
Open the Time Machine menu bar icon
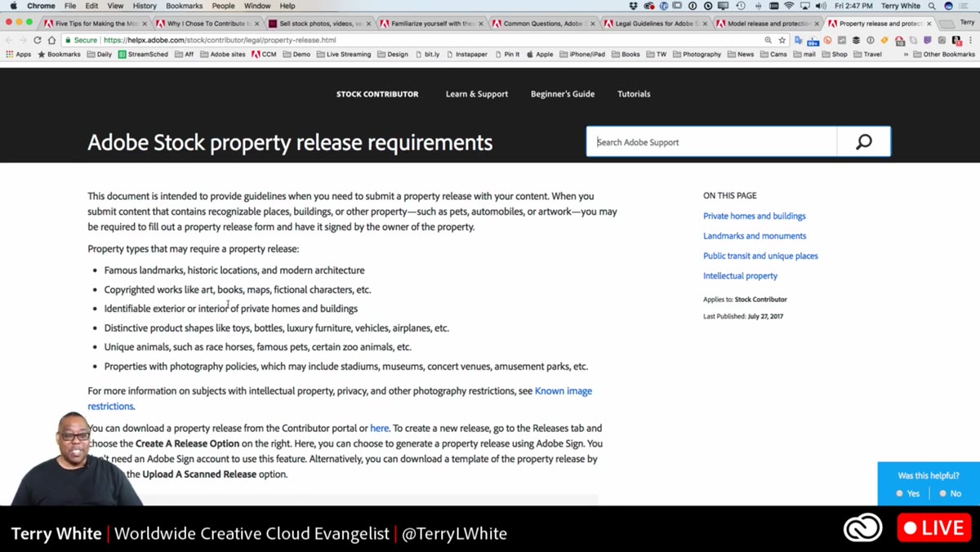tap(741, 6)
